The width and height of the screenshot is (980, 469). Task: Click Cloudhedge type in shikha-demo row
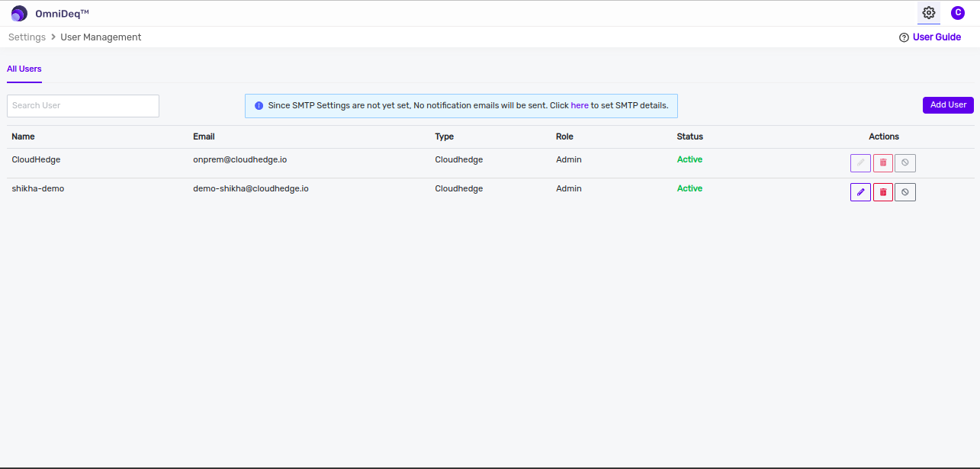tap(459, 189)
